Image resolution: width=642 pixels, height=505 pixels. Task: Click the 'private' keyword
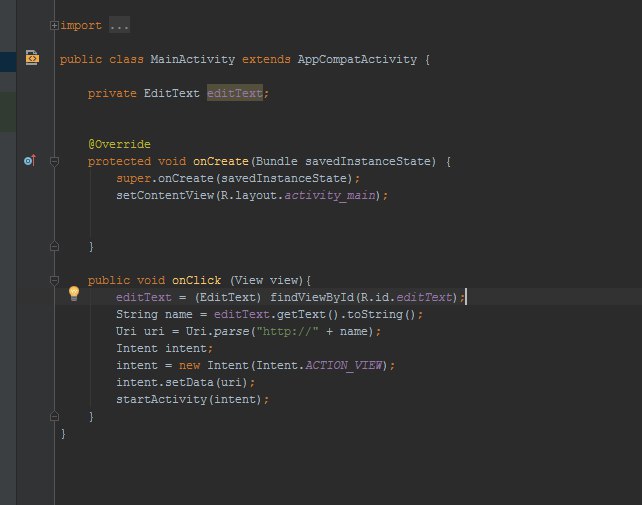[x=112, y=94]
